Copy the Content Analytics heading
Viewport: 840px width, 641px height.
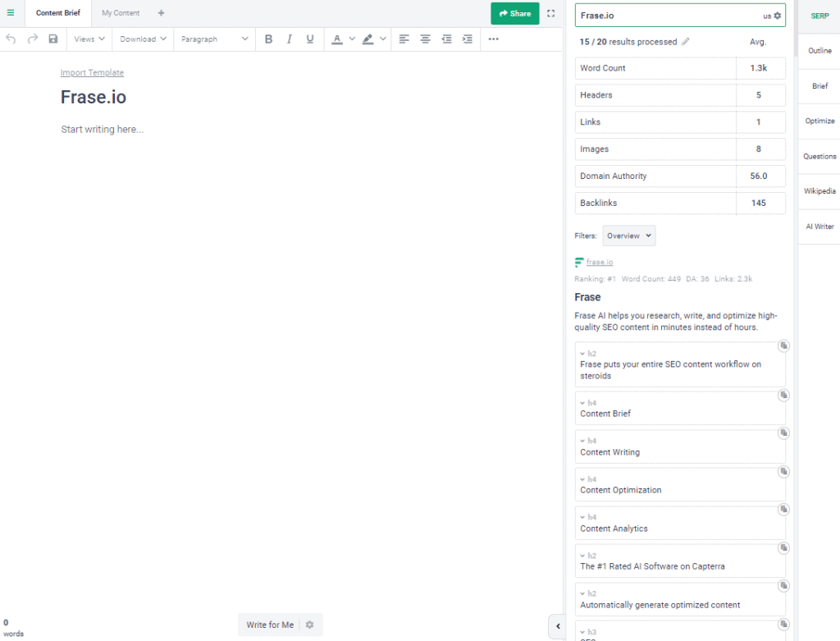[x=783, y=509]
